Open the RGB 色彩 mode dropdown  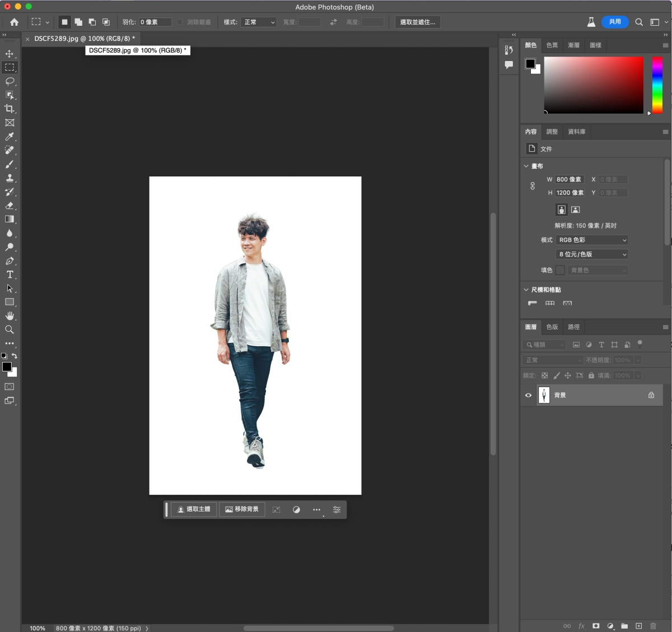click(x=592, y=240)
